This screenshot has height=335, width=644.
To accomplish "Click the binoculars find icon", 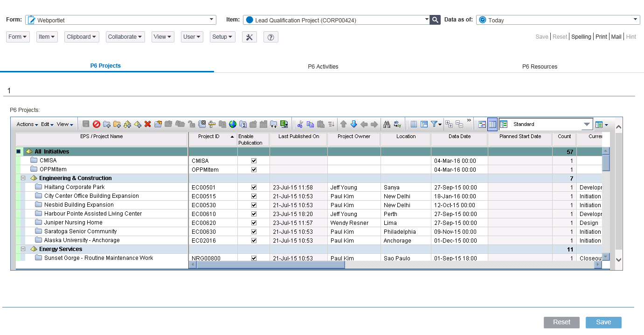I will tap(387, 124).
